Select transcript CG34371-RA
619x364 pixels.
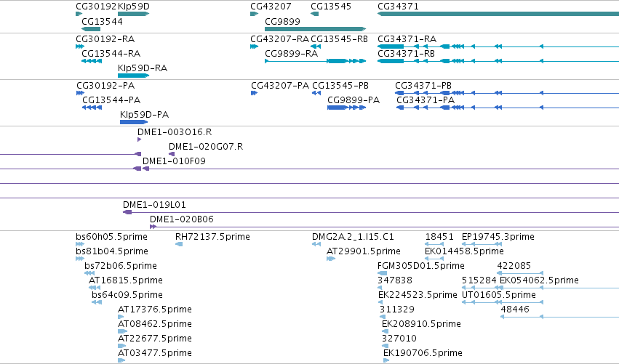[x=498, y=46]
